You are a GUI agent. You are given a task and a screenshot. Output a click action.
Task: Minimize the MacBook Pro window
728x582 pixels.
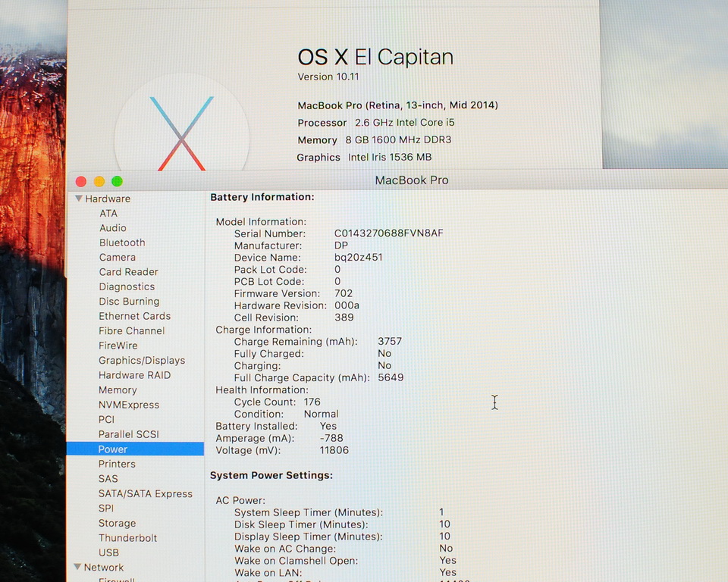click(x=99, y=181)
